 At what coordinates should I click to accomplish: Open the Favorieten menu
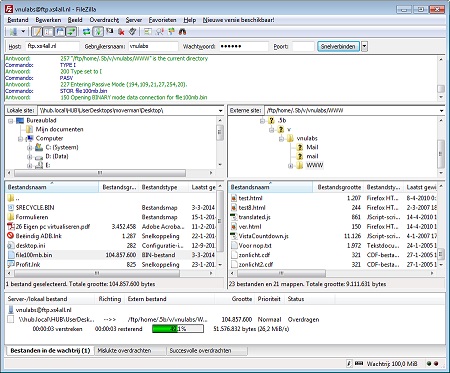[162, 20]
